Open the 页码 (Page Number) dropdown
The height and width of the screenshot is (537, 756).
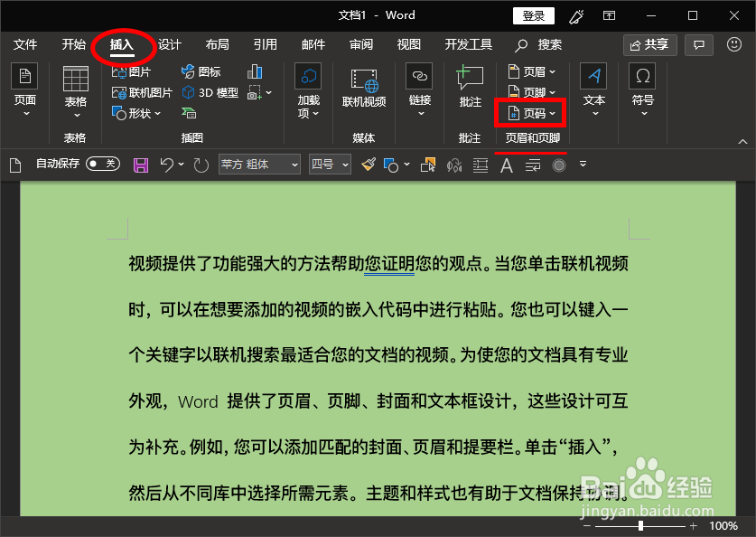point(532,113)
